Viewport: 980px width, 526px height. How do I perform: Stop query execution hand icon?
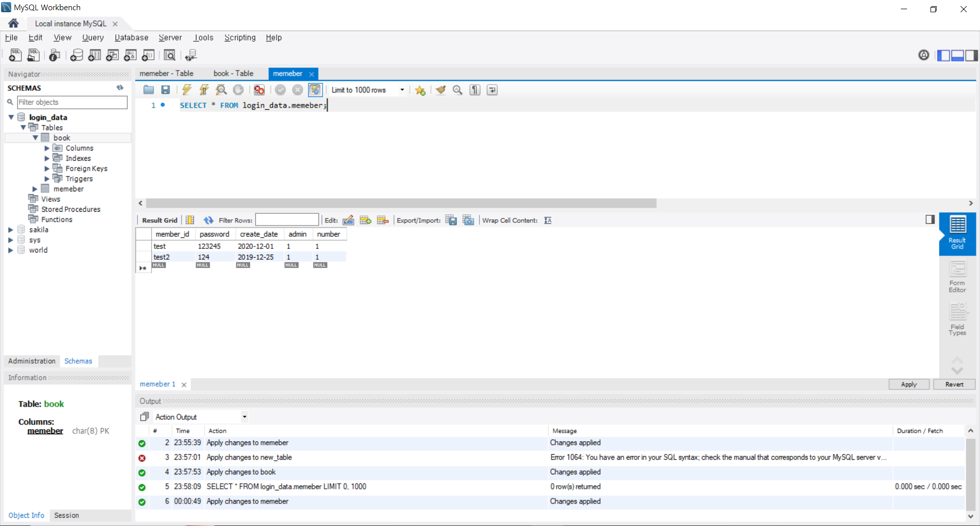pyautogui.click(x=238, y=90)
